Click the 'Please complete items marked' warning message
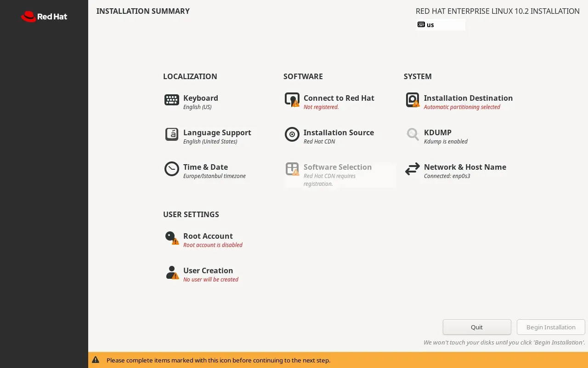The image size is (588, 368). pos(218,360)
